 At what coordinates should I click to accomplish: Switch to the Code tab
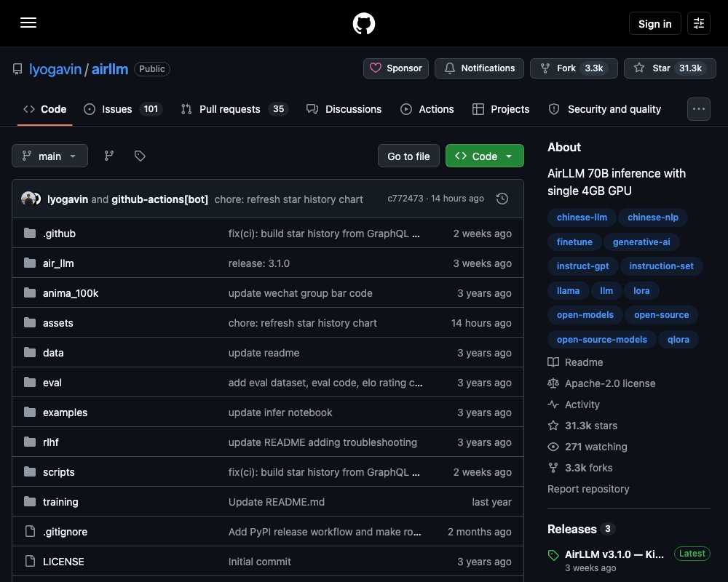point(45,109)
